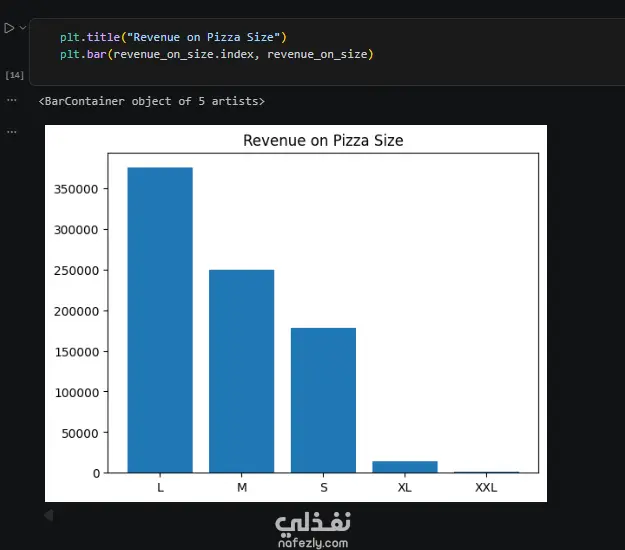Click the "Revenue on Pizza Size" string in code
625x550 pixels.
click(x=203, y=37)
